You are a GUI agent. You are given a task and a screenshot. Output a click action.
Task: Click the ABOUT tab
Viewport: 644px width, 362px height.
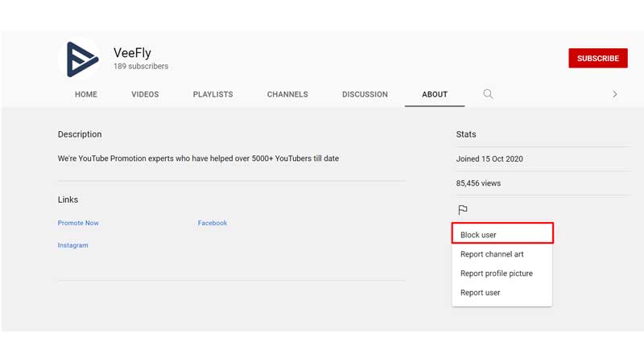point(435,94)
